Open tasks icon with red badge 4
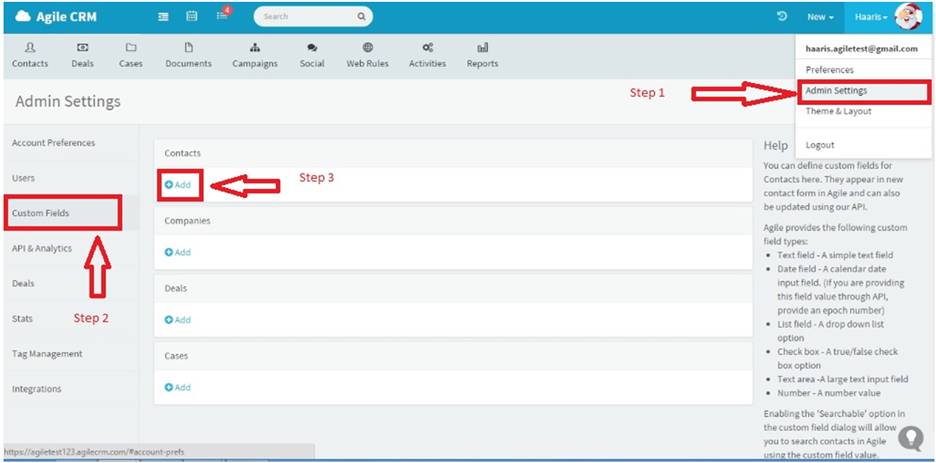936x463 pixels. pos(223,15)
